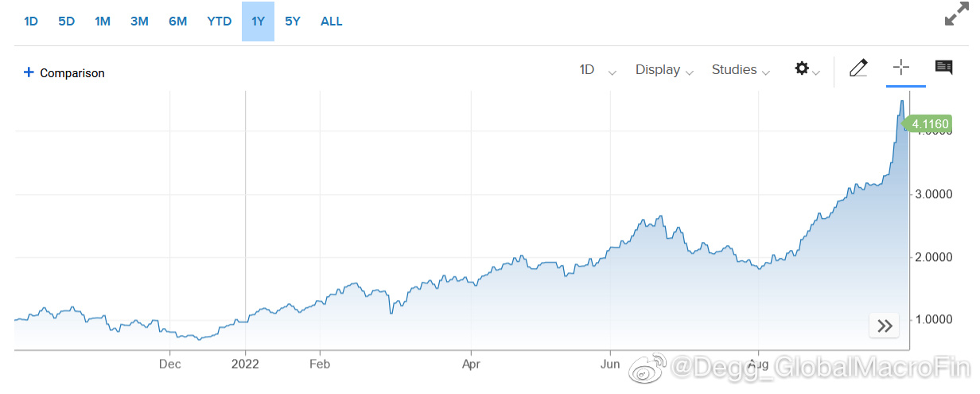Click the 4.1160 current price label
This screenshot has width=980, height=394.
(929, 124)
